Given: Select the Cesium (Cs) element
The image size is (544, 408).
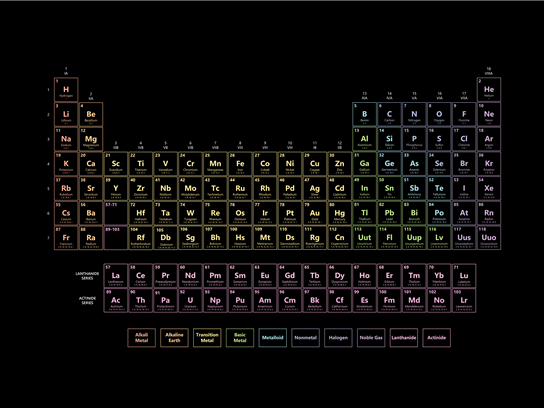Looking at the screenshot, I should click(66, 213).
